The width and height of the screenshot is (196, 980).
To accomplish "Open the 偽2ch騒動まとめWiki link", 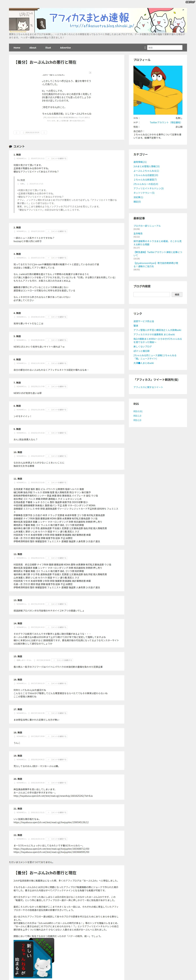I will [x=158, y=341].
